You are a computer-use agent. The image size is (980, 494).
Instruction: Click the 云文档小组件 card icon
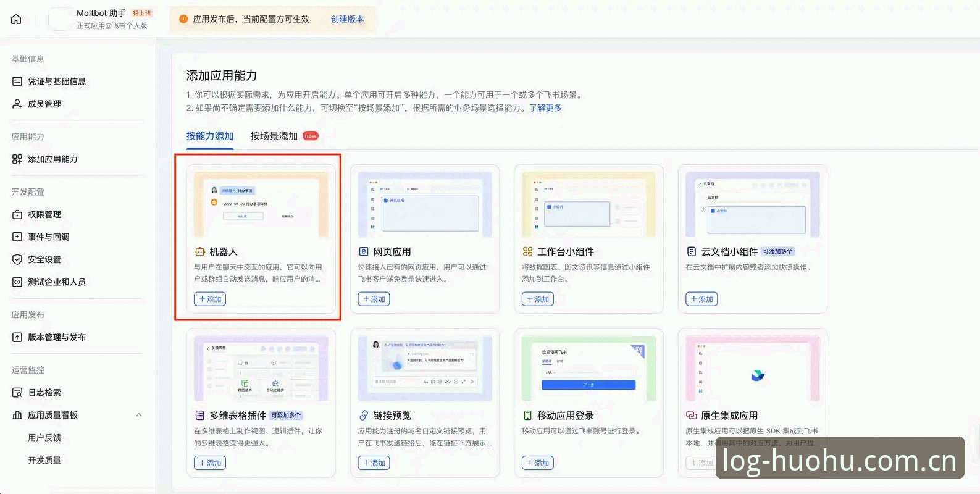click(692, 252)
